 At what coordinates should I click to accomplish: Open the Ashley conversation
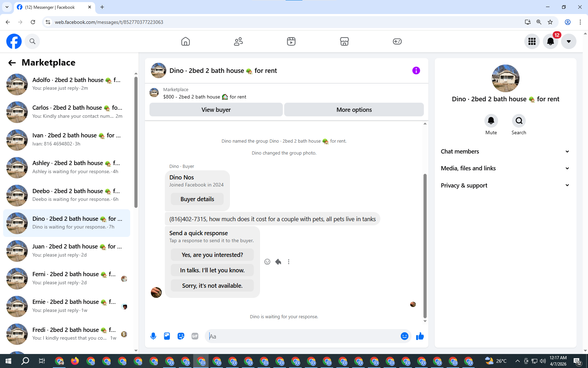66,167
